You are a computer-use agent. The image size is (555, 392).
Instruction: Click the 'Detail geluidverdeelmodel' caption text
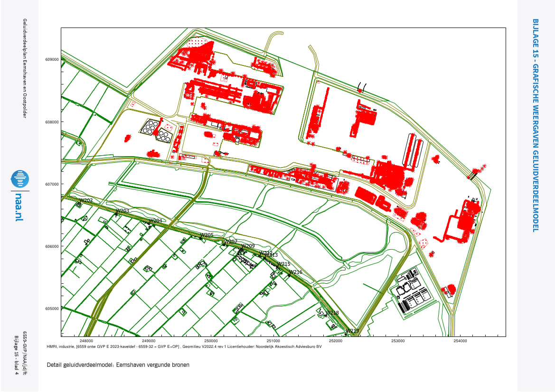(x=118, y=365)
